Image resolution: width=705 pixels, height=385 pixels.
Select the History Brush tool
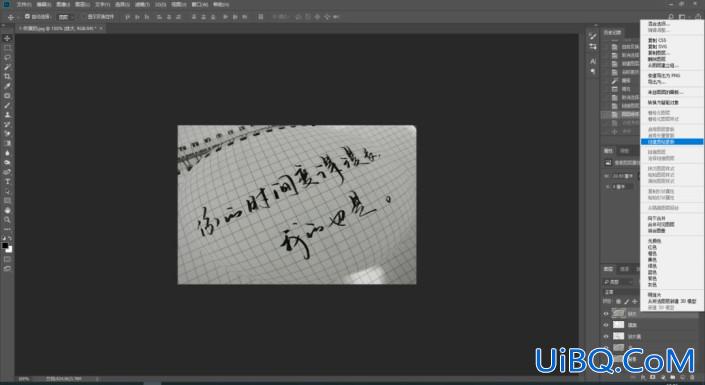7,124
